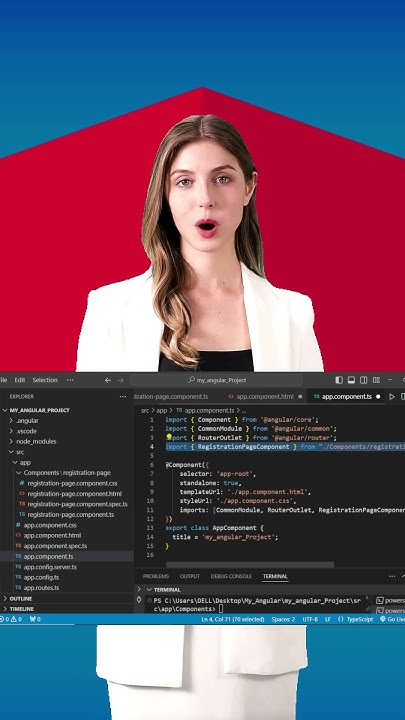Click the my_angular_Project command center search
Screen dimensions: 405x720
pos(216,380)
